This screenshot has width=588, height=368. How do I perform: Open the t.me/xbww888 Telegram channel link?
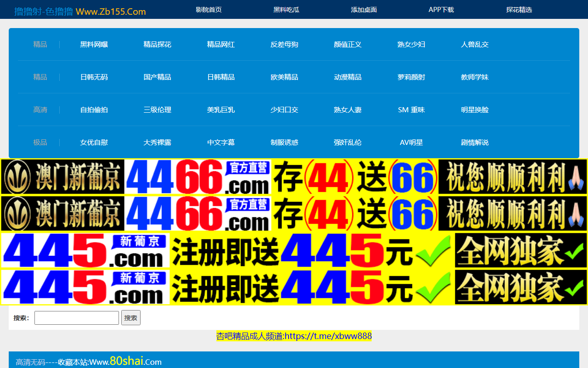[294, 336]
